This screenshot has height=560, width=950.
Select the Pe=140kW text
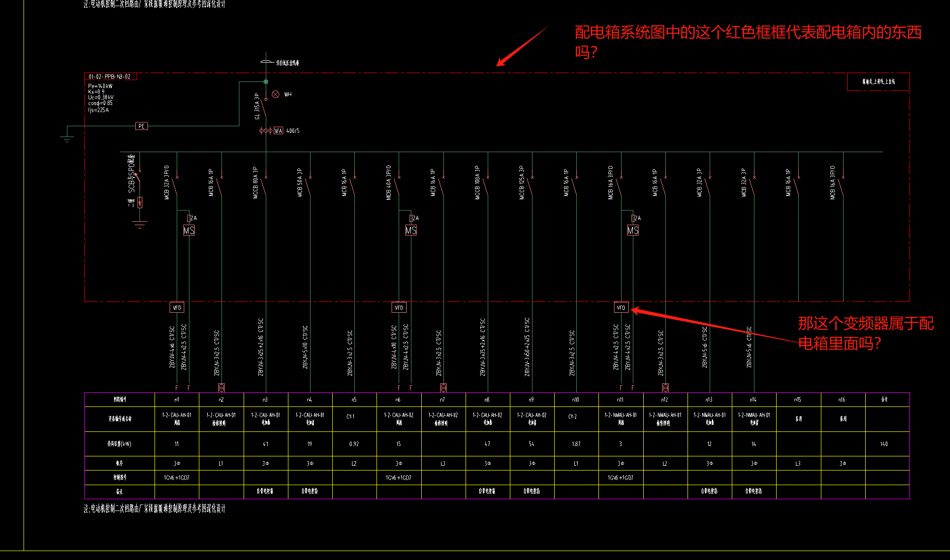pos(100,86)
